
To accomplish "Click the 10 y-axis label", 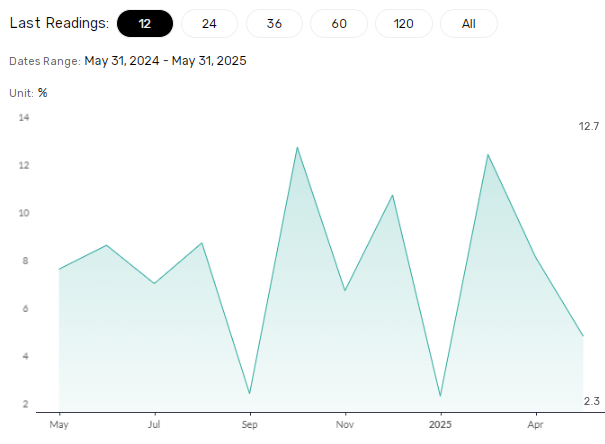I will tap(24, 213).
